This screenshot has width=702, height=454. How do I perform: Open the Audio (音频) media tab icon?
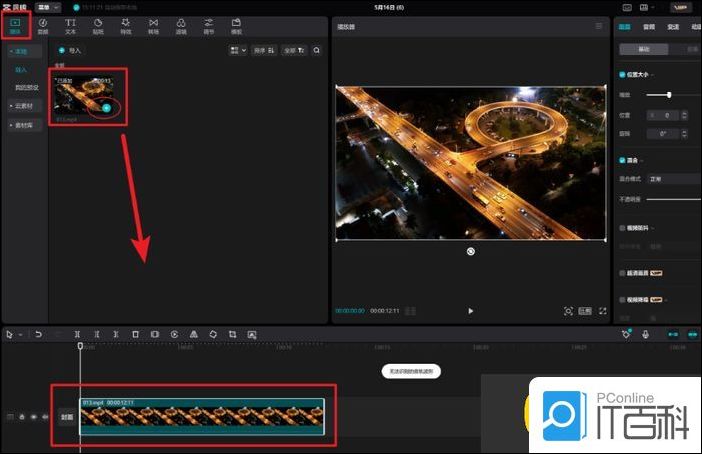click(43, 25)
